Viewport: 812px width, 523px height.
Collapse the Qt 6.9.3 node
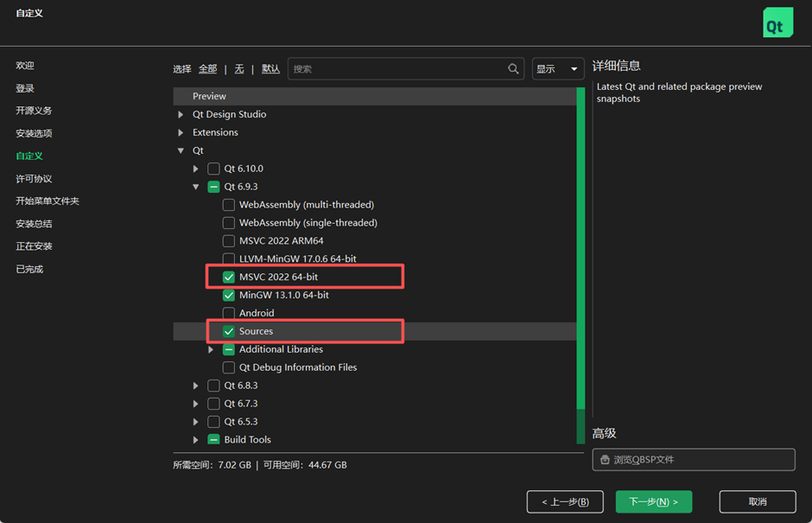[x=195, y=187]
